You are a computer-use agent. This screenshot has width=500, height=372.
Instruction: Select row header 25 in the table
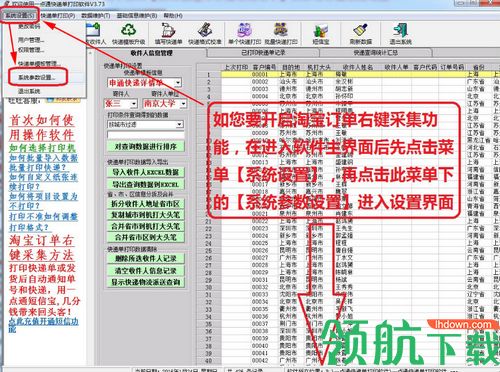click(209, 250)
